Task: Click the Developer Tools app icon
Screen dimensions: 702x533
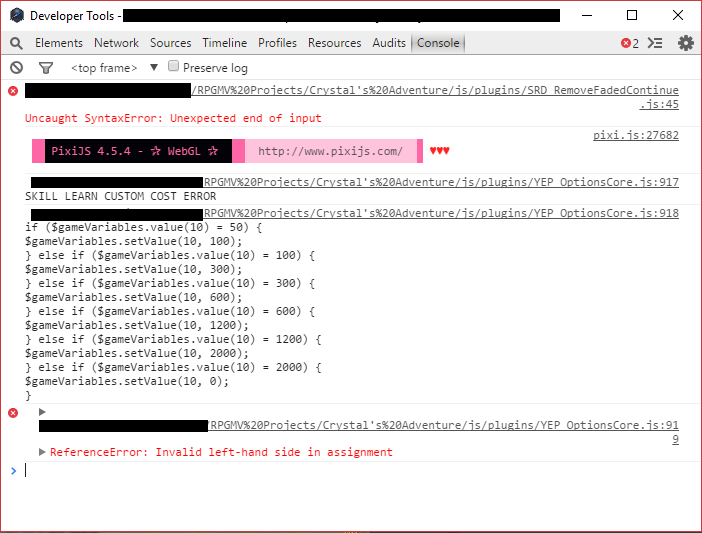Action: click(x=17, y=16)
